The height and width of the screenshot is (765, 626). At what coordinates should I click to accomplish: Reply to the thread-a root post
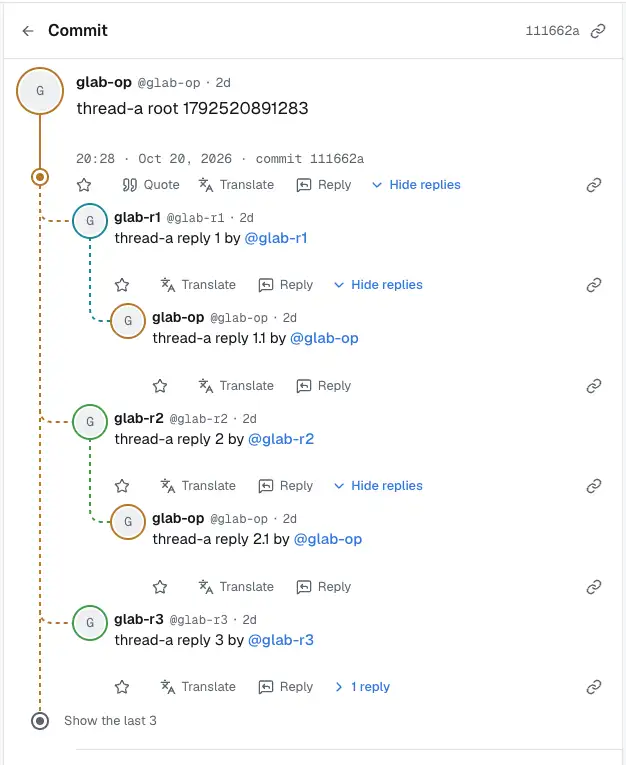[324, 185]
